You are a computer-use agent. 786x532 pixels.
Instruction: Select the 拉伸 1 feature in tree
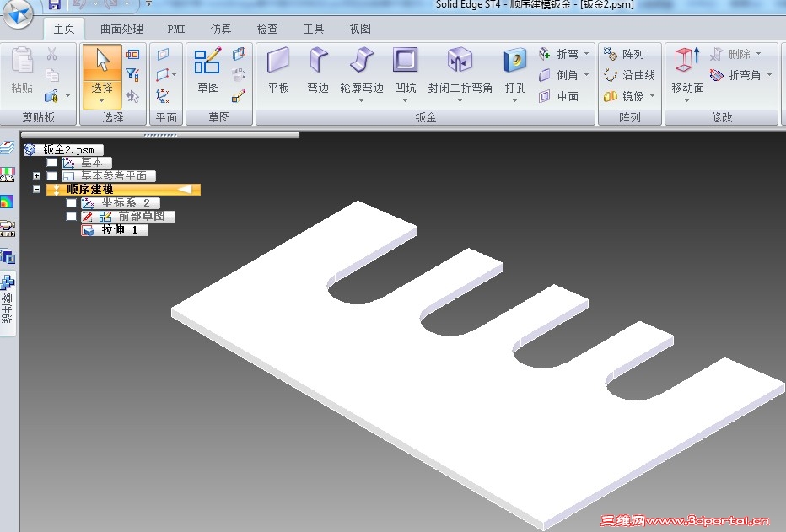[118, 230]
